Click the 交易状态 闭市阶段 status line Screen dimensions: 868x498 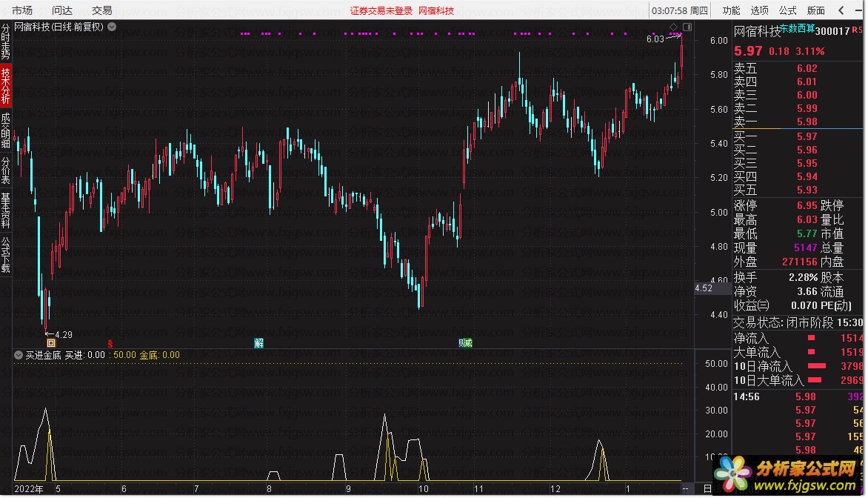tap(798, 322)
